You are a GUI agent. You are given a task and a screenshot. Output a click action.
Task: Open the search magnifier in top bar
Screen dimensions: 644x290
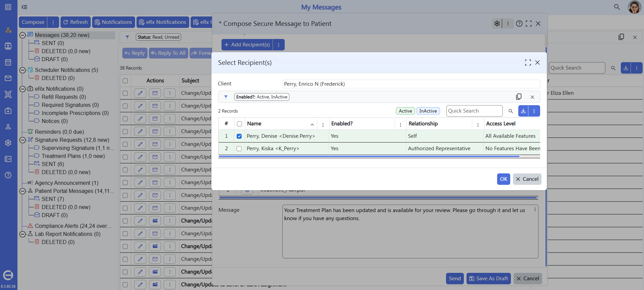point(617,7)
